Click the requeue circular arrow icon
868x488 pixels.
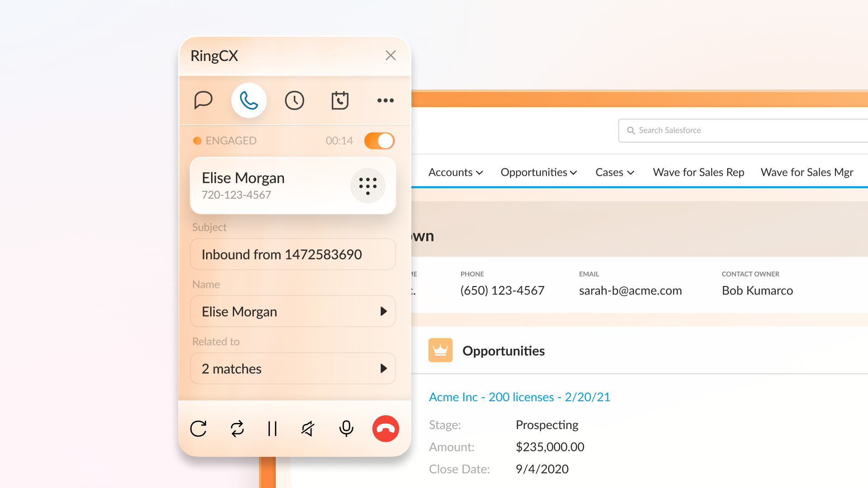click(x=198, y=428)
